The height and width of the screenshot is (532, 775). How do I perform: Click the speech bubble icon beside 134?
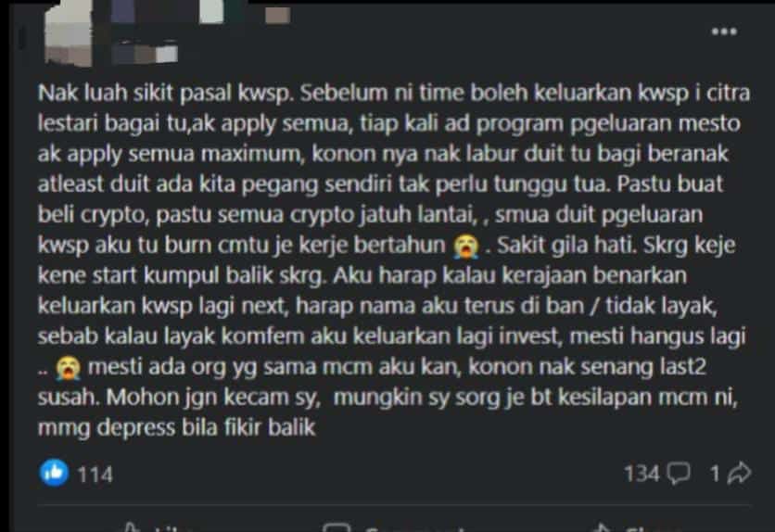click(679, 474)
